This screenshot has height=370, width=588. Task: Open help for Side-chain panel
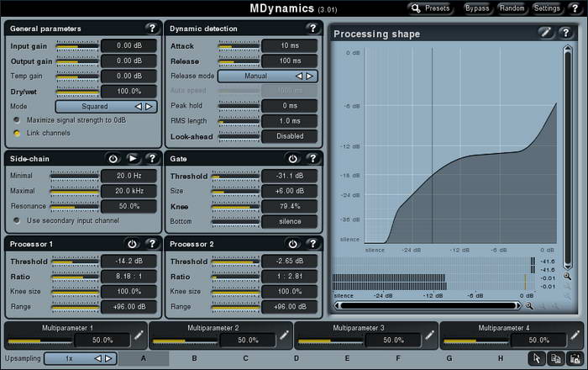click(152, 158)
